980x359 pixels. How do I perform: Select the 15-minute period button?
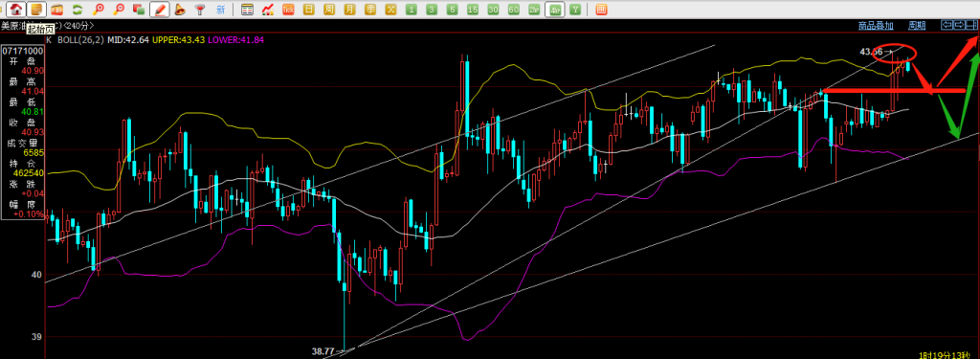[473, 9]
